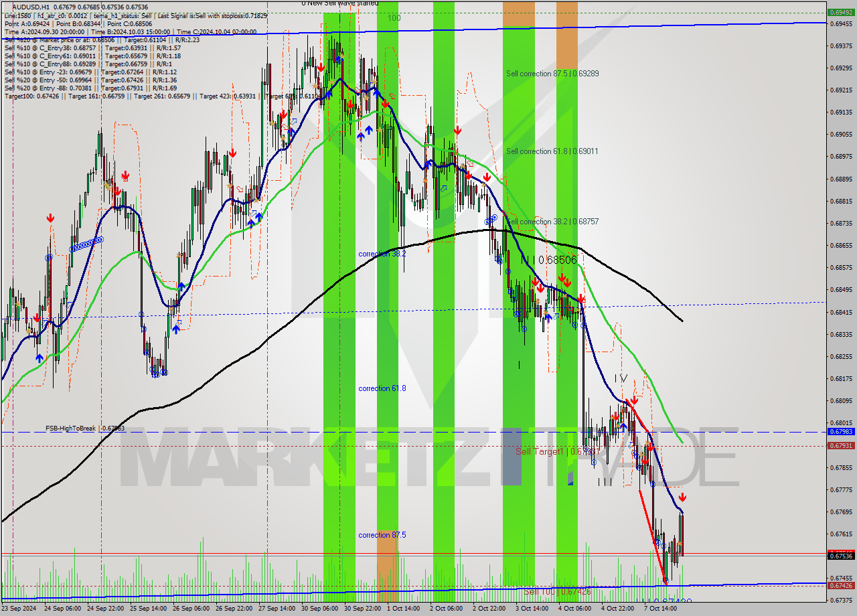Image resolution: width=857 pixels, height=616 pixels.
Task: Click 0.69215 on the price scale
Action: (841, 90)
